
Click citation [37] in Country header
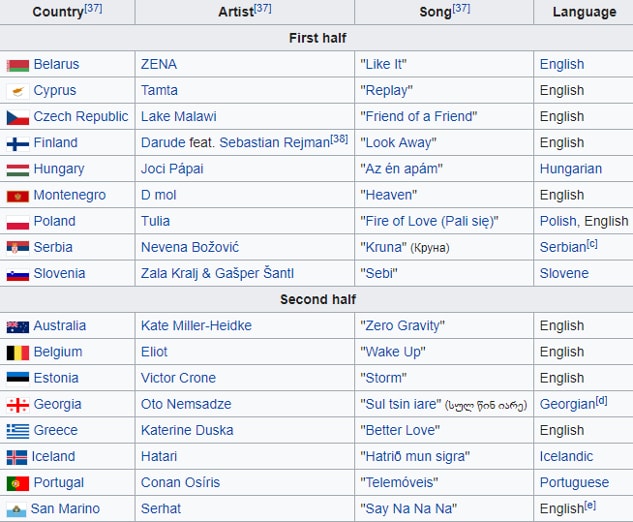pyautogui.click(x=93, y=8)
